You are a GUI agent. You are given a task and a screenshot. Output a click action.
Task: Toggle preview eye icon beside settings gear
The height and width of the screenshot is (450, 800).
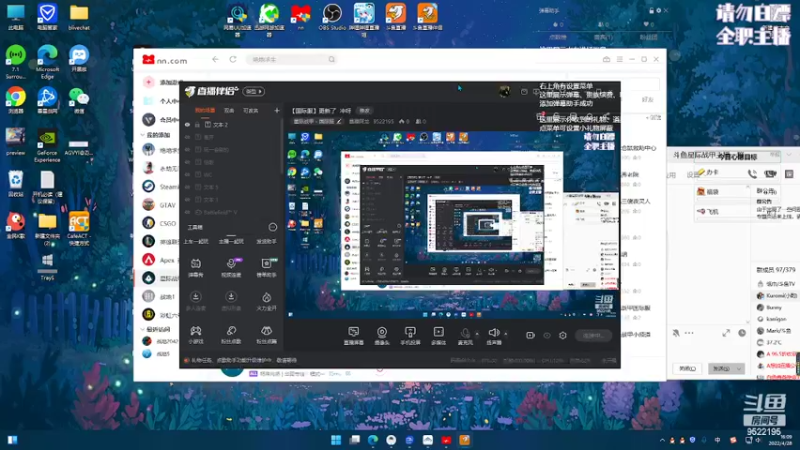click(x=546, y=335)
